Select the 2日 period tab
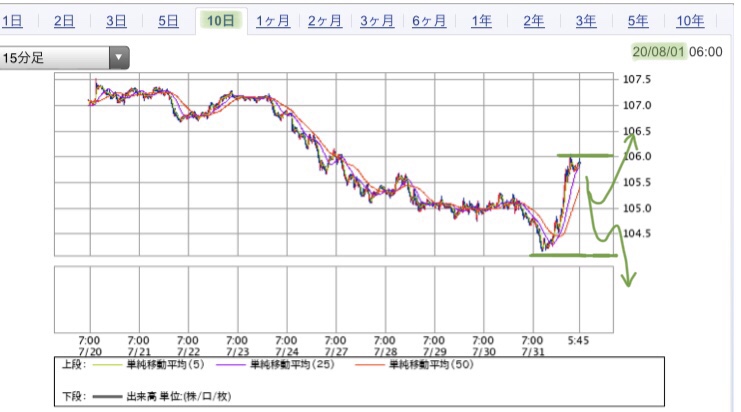 click(64, 21)
